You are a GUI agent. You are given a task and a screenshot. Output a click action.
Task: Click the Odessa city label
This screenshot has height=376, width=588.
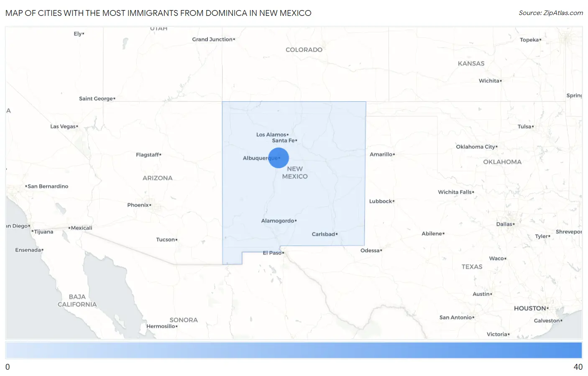(x=371, y=251)
